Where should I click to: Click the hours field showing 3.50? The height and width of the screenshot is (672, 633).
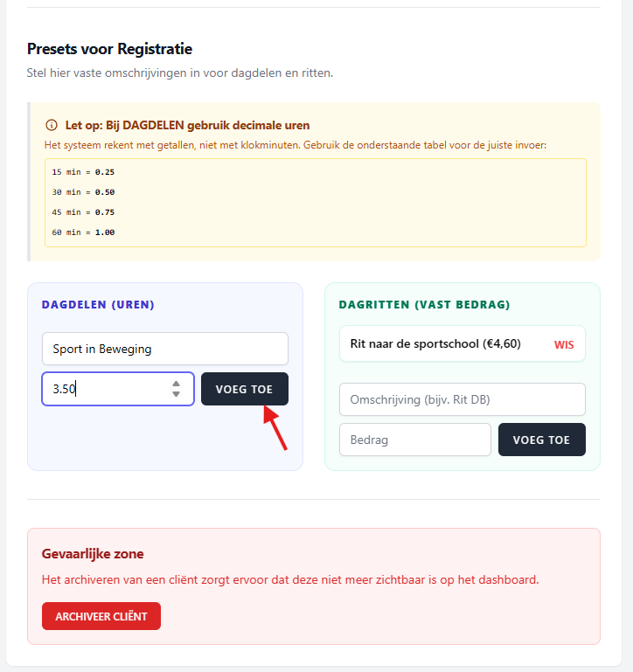(x=105, y=389)
